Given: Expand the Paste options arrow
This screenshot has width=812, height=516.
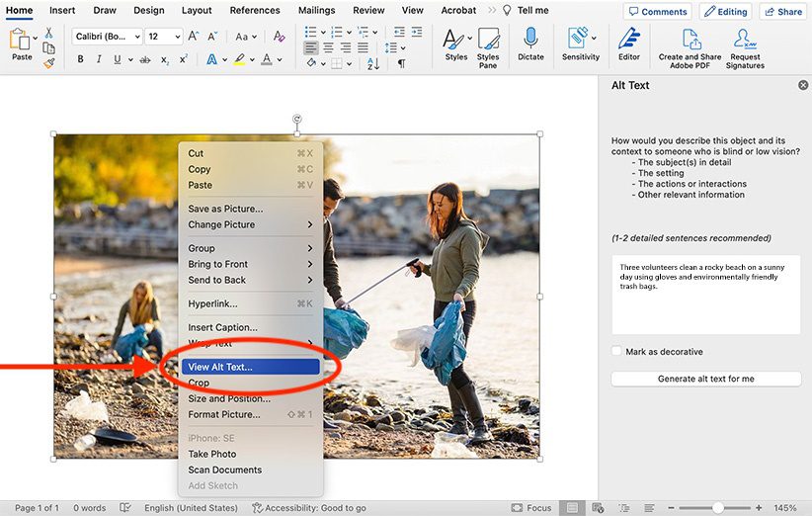Looking at the screenshot, I should pyautogui.click(x=36, y=38).
